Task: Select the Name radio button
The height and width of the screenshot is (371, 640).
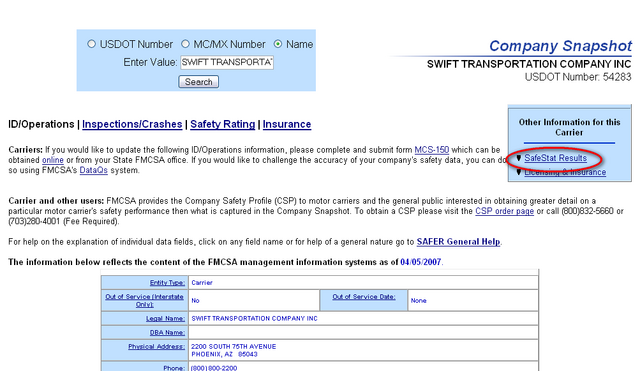Action: coord(278,44)
